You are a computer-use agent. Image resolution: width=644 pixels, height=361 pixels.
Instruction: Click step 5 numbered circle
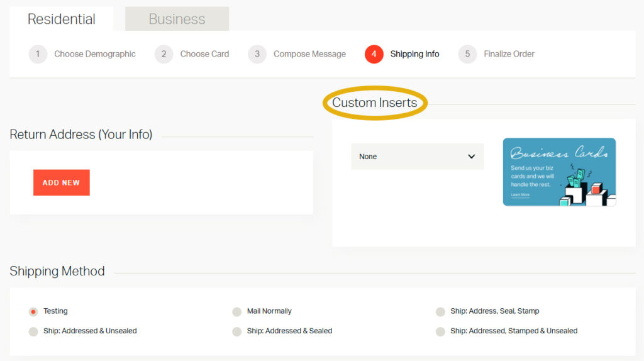click(x=467, y=54)
